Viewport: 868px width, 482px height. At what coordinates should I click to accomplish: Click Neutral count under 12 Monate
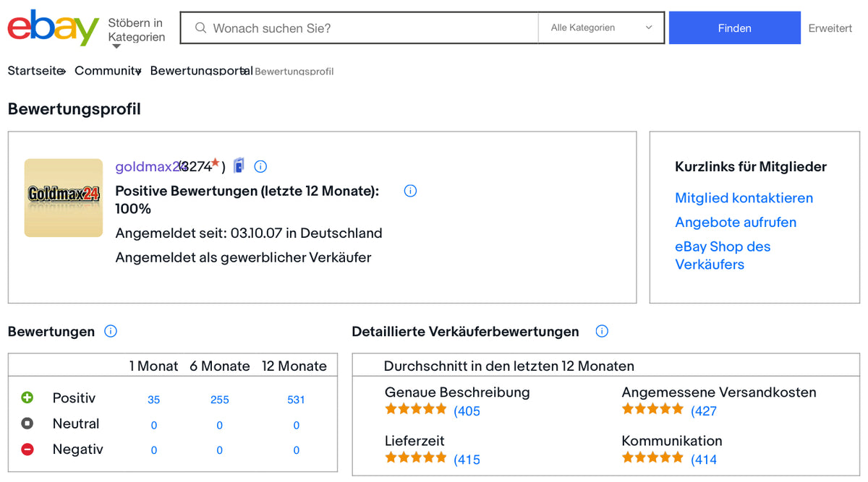click(297, 426)
